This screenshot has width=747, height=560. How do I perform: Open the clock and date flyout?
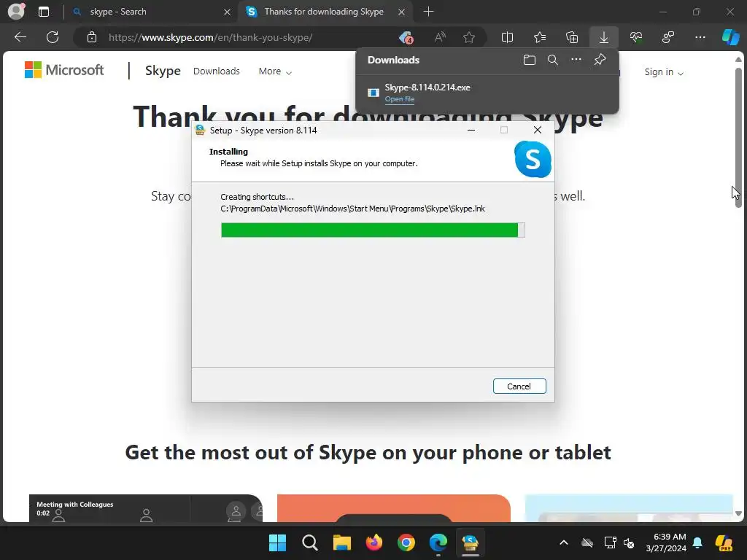[x=666, y=542]
